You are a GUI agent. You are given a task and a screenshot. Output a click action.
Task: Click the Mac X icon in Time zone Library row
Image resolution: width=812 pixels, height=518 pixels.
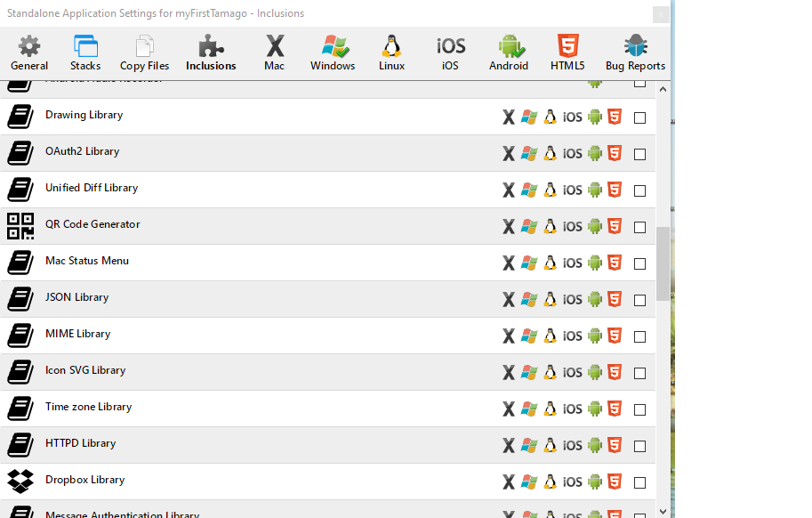[509, 409]
